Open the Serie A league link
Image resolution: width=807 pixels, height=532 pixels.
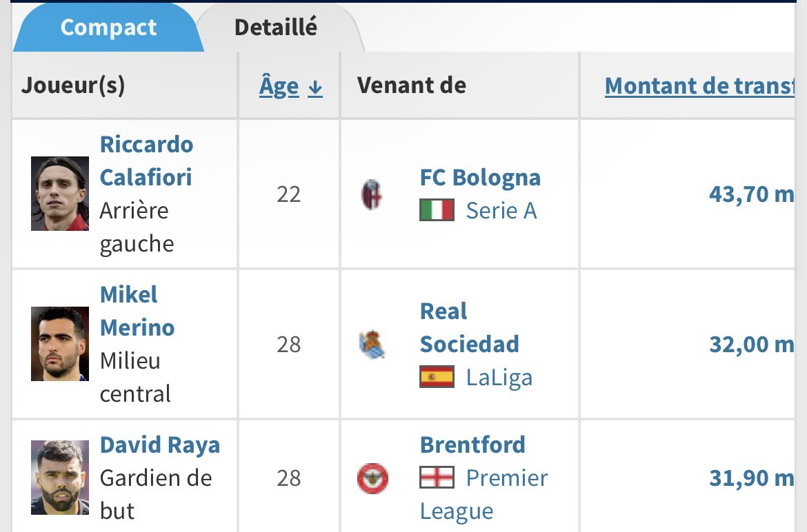501,211
